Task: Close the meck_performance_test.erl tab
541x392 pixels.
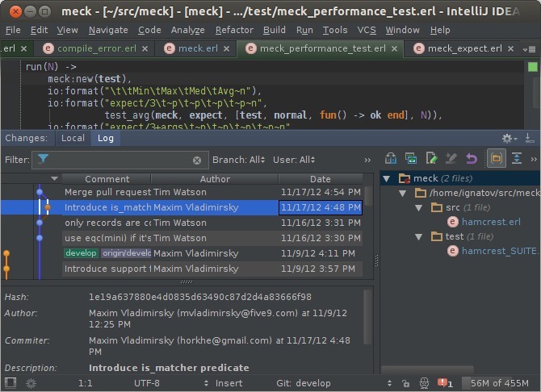Action: (x=394, y=49)
